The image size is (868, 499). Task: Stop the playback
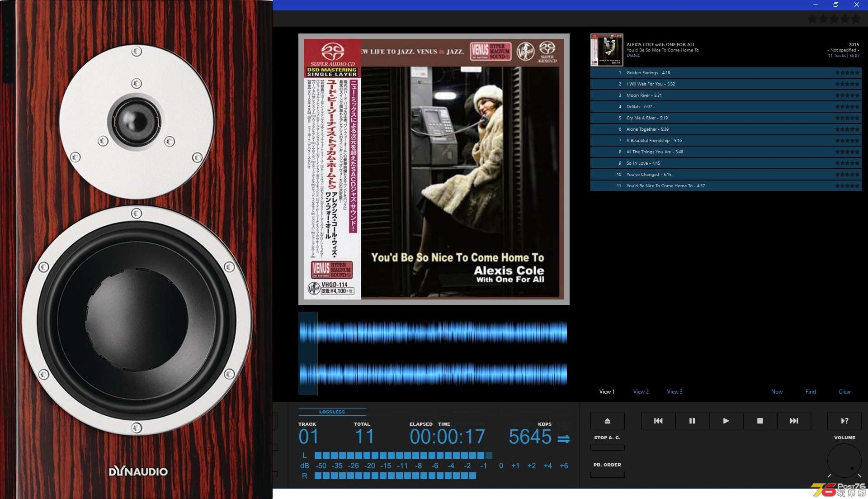(x=760, y=421)
